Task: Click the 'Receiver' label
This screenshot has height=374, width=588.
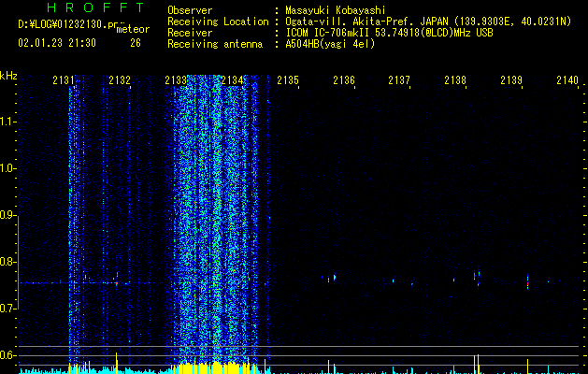Action: [x=190, y=33]
